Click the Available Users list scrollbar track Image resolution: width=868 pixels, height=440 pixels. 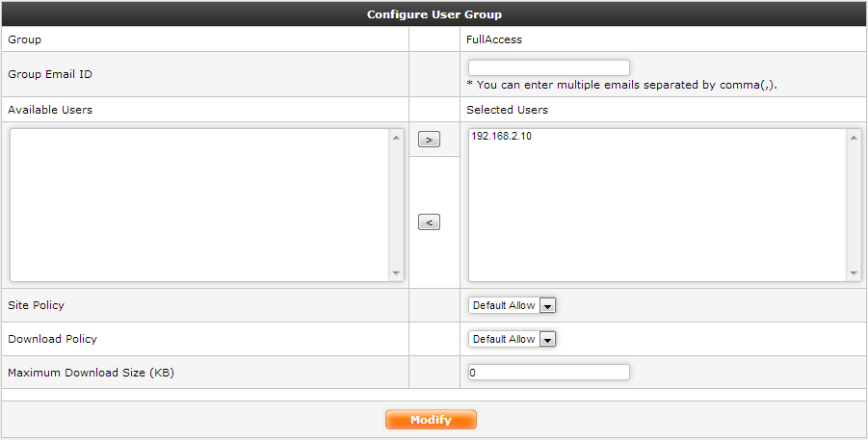396,204
